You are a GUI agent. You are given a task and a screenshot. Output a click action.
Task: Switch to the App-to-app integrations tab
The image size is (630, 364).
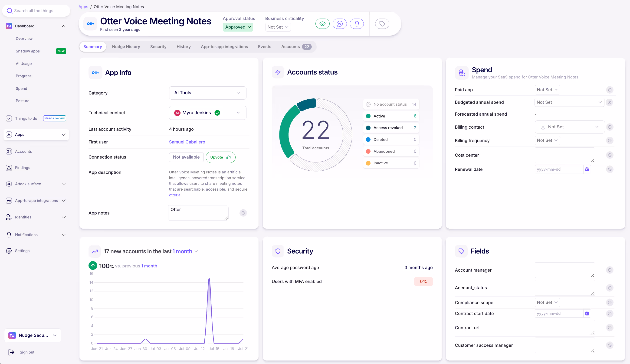pos(224,47)
